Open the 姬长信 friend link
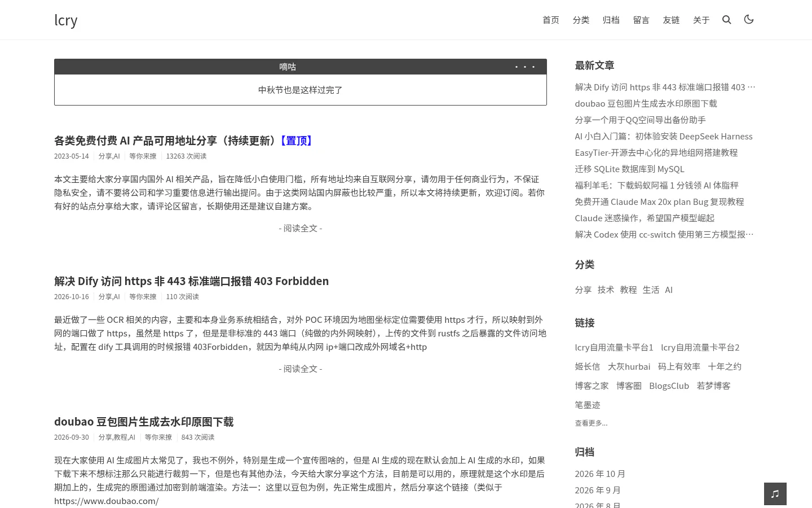The width and height of the screenshot is (812, 508). 588,367
